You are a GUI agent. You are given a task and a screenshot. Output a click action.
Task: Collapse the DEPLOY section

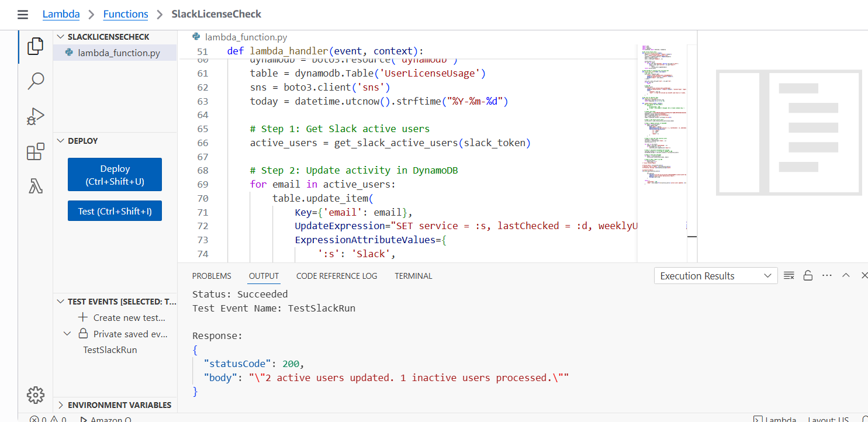tap(60, 141)
